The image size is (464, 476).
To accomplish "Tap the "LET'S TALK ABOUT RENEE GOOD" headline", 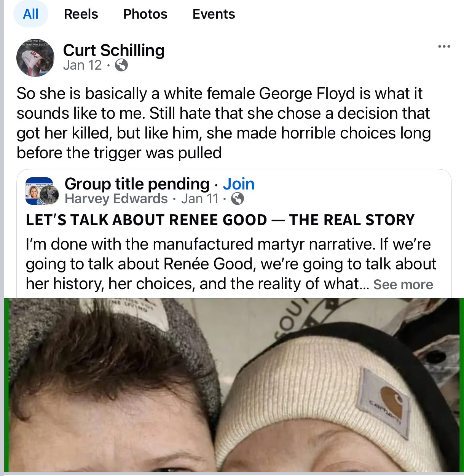I will [220, 220].
